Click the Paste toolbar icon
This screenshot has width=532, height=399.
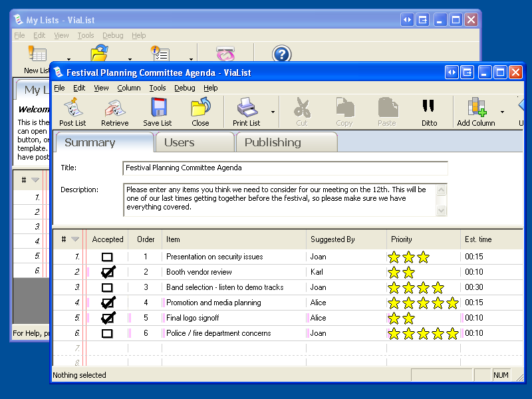tap(388, 108)
